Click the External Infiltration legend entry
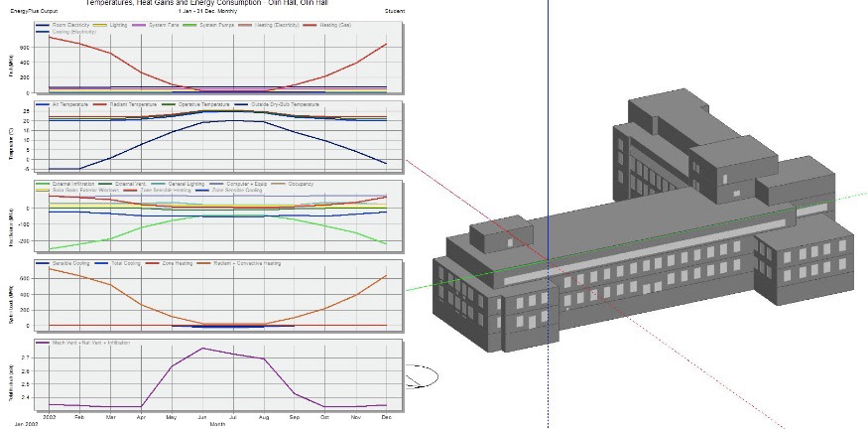 [x=65, y=184]
